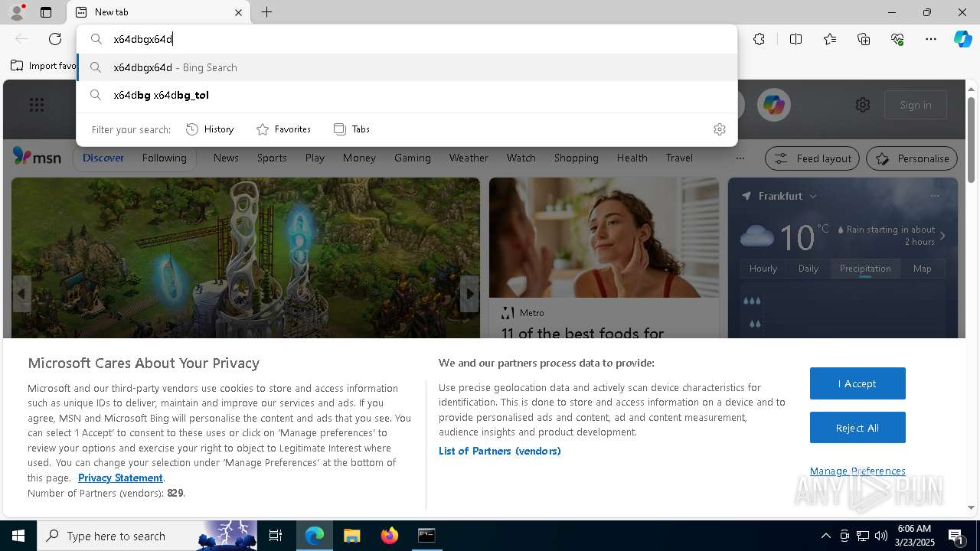Click the Sign in button
The image size is (980, 551).
click(x=916, y=105)
